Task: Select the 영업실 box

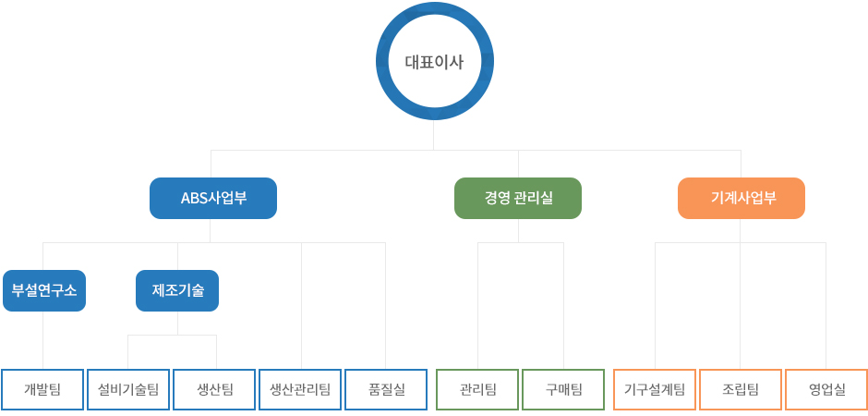Action: click(826, 389)
